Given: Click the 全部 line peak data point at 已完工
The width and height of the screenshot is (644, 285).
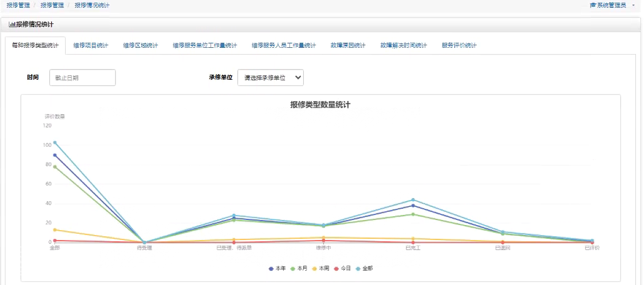Looking at the screenshot, I should (413, 200).
